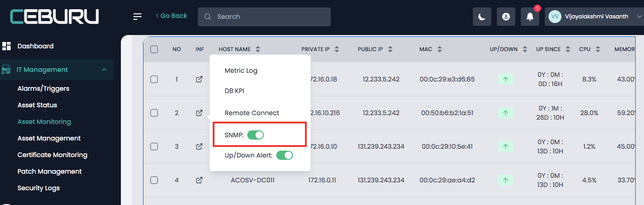Click MAC 00:0c:29:ae:a4:d2
This screenshot has width=644, height=205.
point(447,180)
